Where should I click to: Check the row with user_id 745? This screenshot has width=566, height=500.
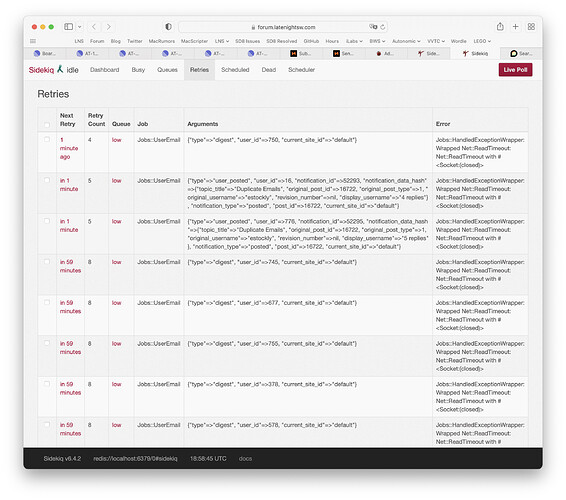(47, 262)
